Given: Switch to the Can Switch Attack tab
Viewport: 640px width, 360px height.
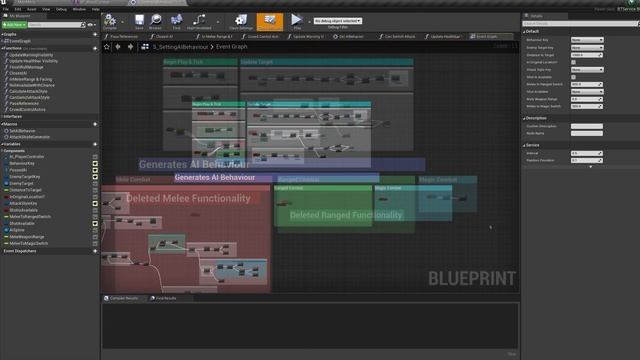Looking at the screenshot, I should tap(397, 36).
